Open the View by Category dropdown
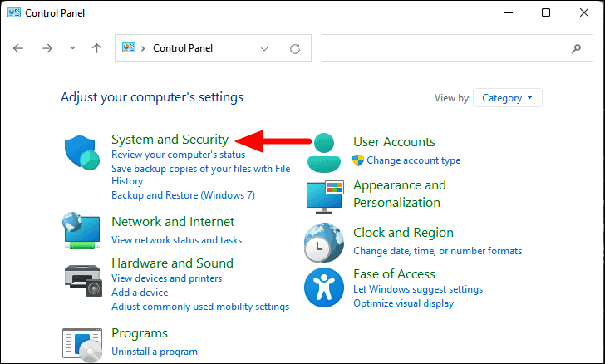Image resolution: width=605 pixels, height=364 pixels. tap(508, 98)
